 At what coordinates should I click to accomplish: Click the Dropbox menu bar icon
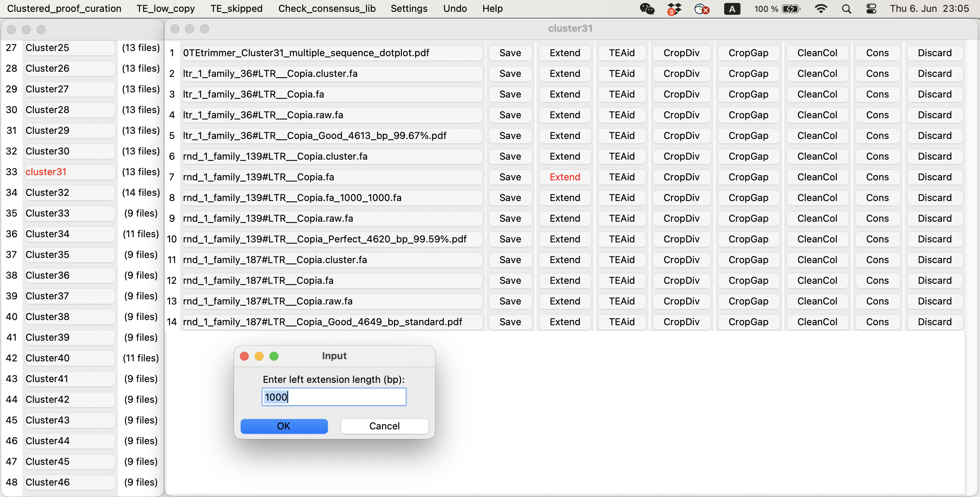(674, 8)
